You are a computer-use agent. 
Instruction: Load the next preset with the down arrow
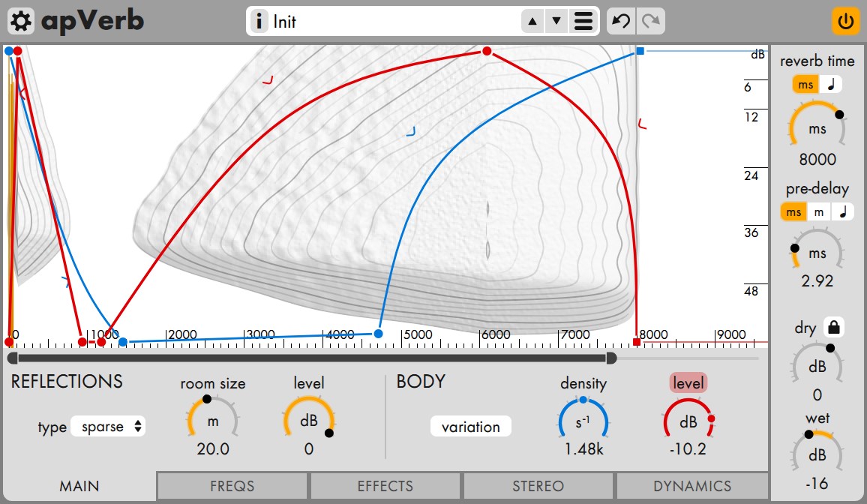(556, 22)
